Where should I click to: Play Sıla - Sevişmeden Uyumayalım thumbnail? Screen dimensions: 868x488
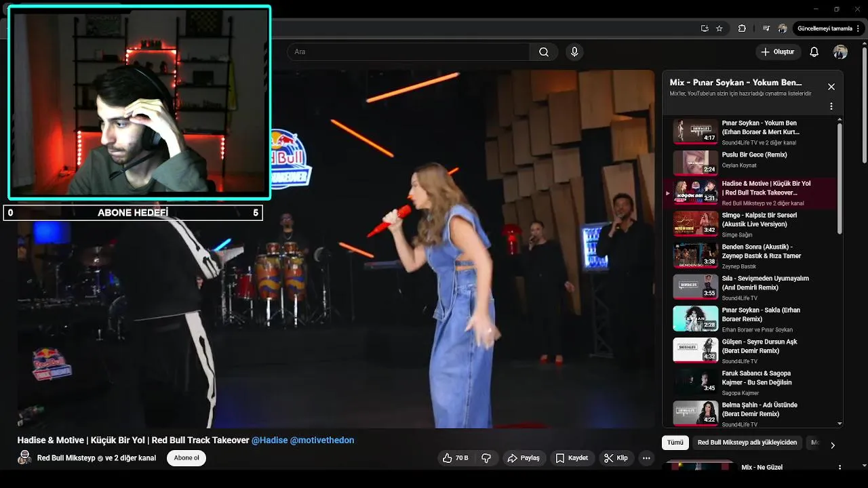(x=695, y=287)
